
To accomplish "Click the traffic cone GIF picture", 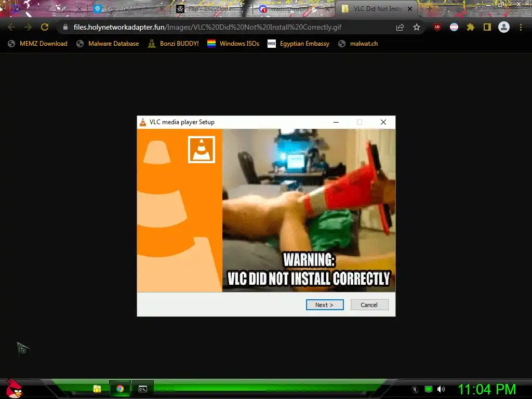I will 309,210.
